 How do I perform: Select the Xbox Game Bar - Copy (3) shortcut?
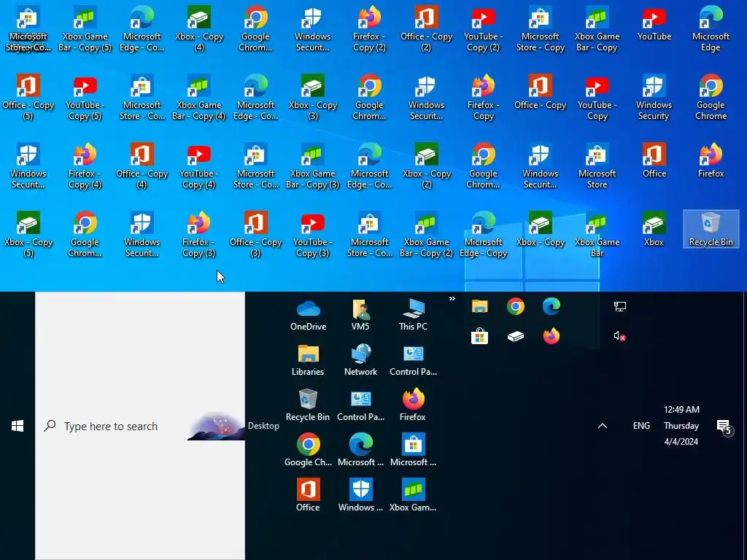pyautogui.click(x=312, y=167)
